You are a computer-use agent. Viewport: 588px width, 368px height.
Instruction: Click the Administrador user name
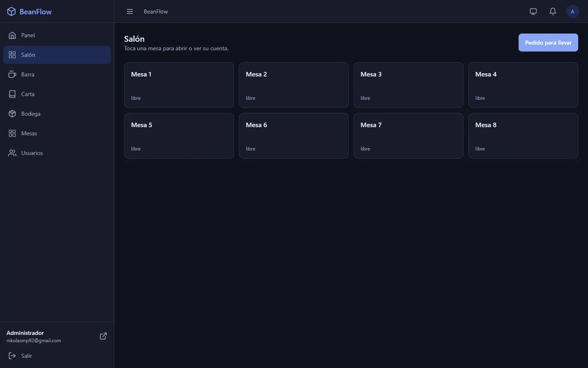(x=25, y=333)
